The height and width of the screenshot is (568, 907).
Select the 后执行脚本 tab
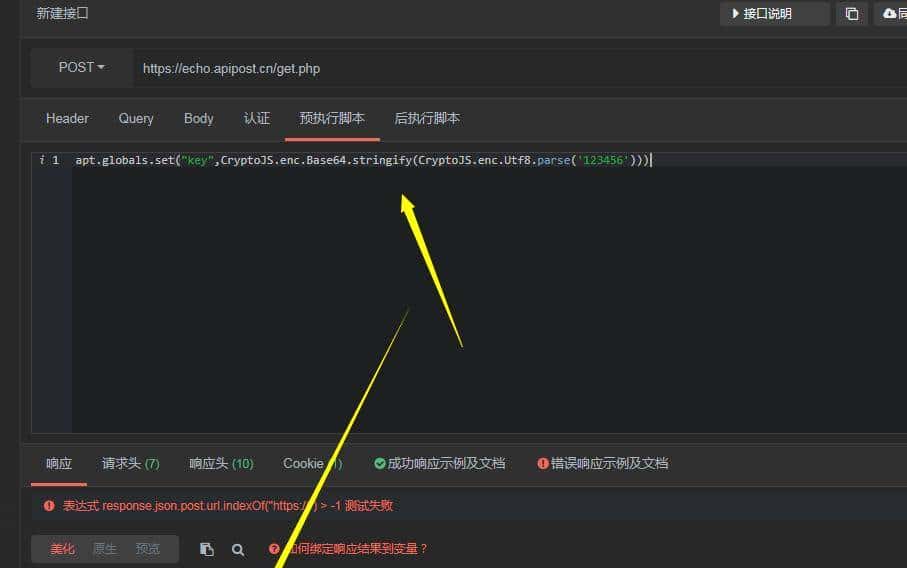click(427, 119)
